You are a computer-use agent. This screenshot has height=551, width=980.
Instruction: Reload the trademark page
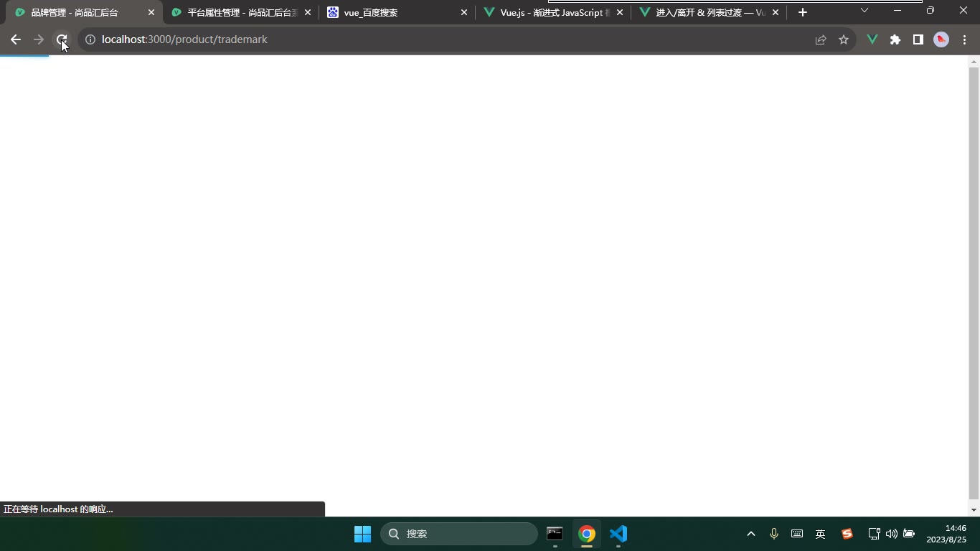[x=62, y=39]
